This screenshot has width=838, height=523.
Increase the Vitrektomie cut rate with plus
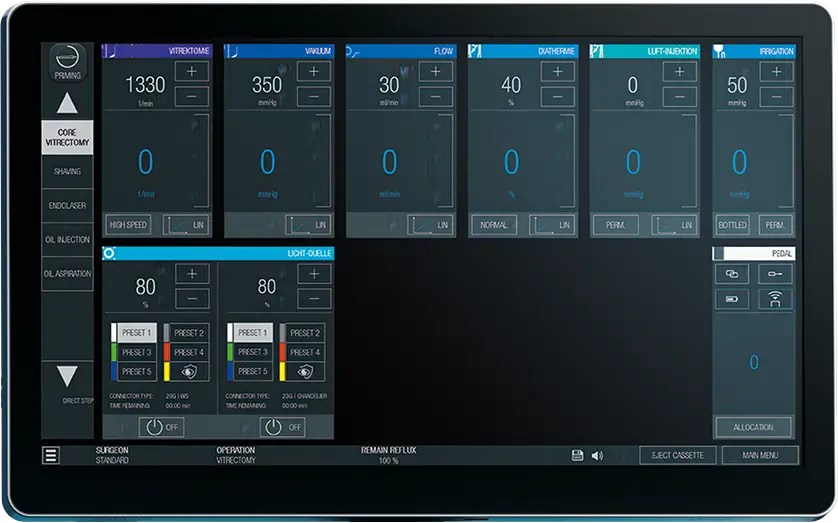(x=191, y=72)
